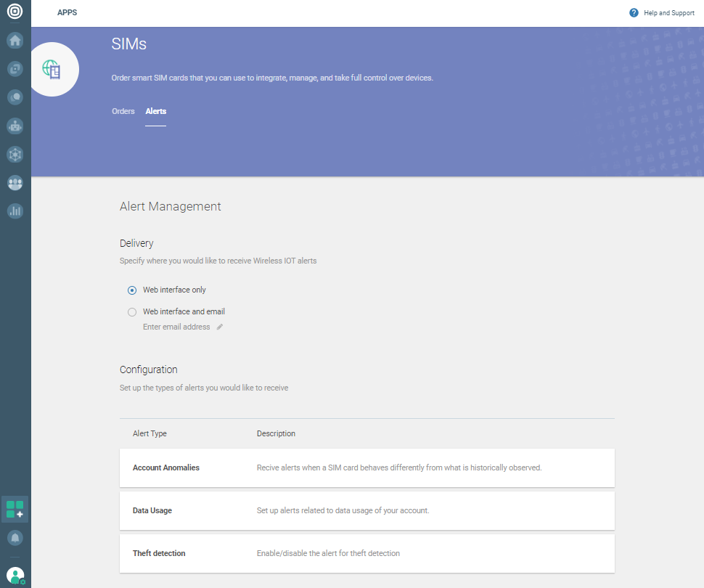Click the chat bubbles sidebar icon

[15, 97]
